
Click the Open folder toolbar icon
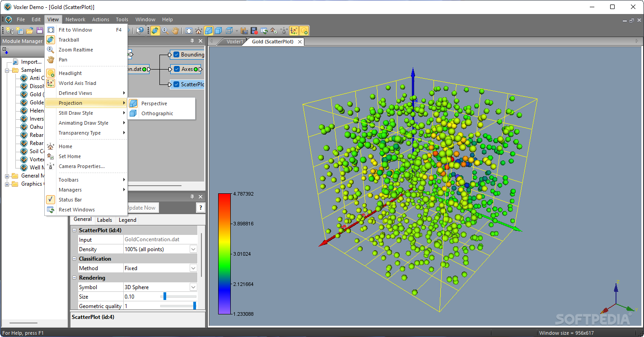(30, 31)
